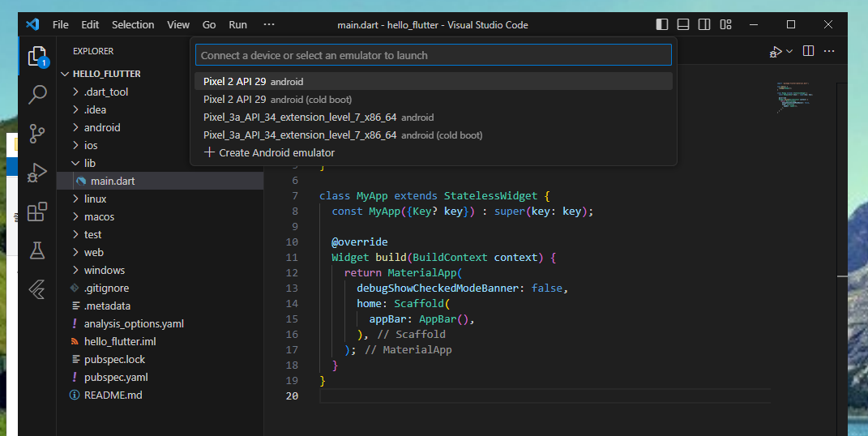Viewport: 868px width, 436px height.
Task: Open the Run menu
Action: [238, 25]
